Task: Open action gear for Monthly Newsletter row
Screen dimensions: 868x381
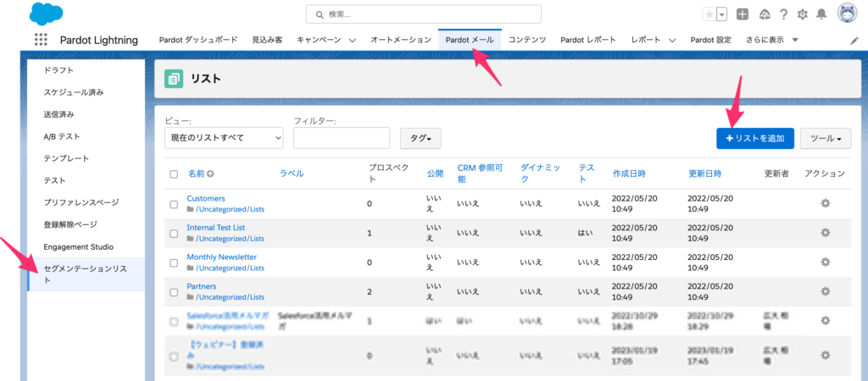Action: (825, 262)
